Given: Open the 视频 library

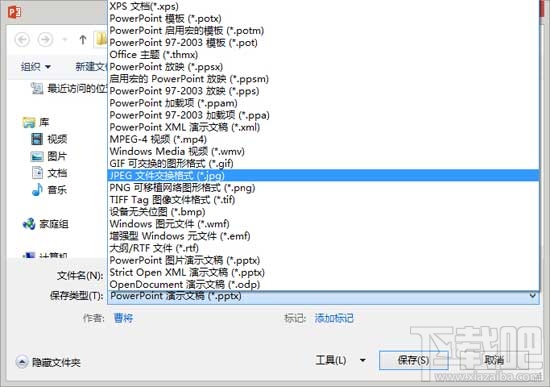Looking at the screenshot, I should pyautogui.click(x=57, y=139).
